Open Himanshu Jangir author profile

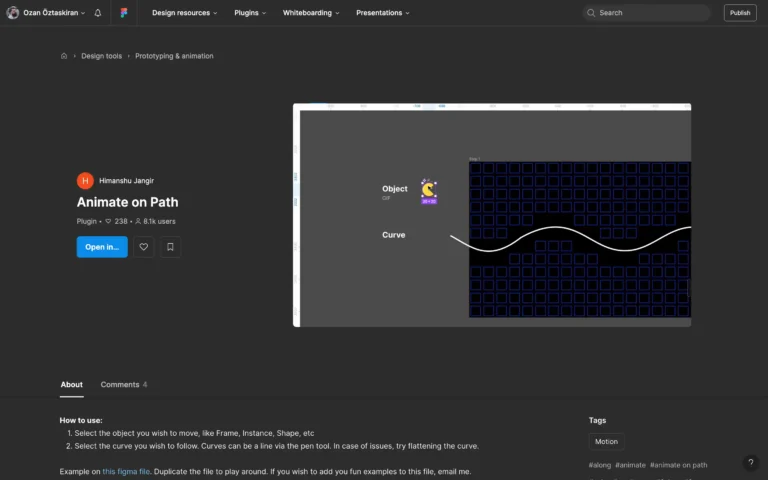coord(126,181)
